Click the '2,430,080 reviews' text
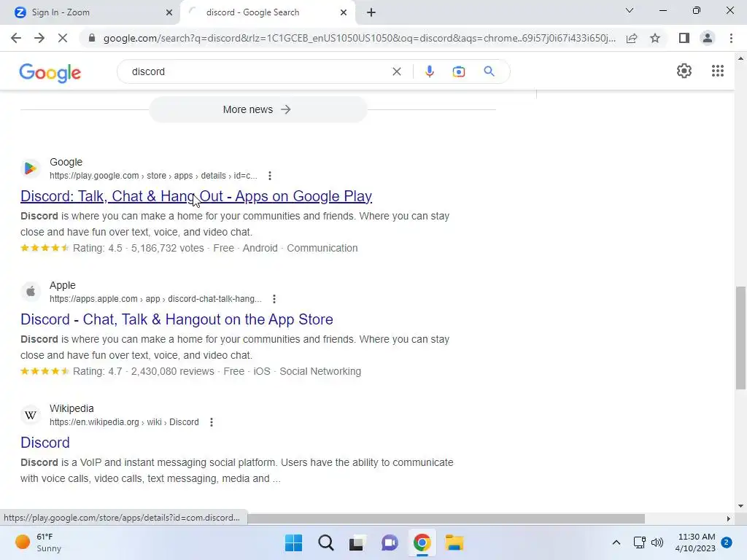This screenshot has height=560, width=747. tap(172, 371)
